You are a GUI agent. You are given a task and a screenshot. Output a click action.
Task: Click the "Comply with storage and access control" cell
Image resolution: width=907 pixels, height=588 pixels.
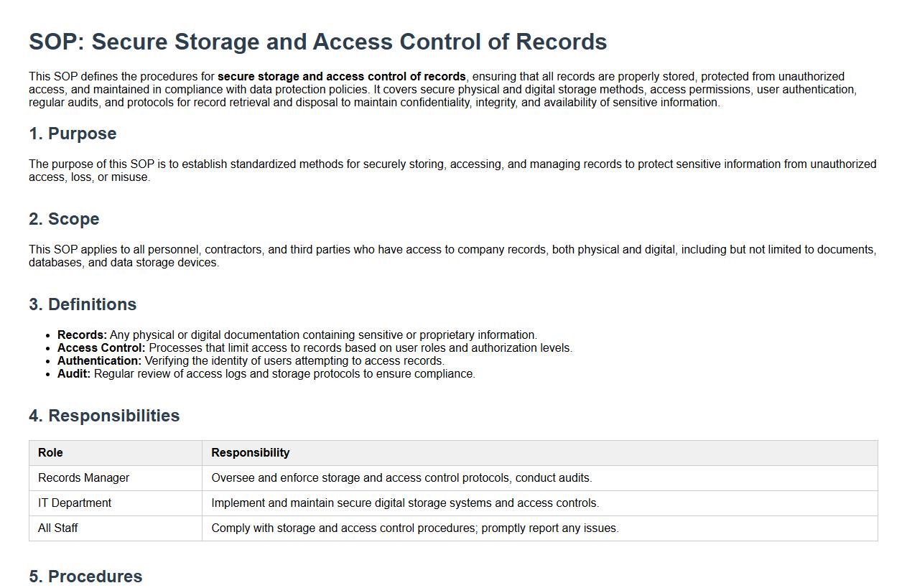pyautogui.click(x=414, y=528)
